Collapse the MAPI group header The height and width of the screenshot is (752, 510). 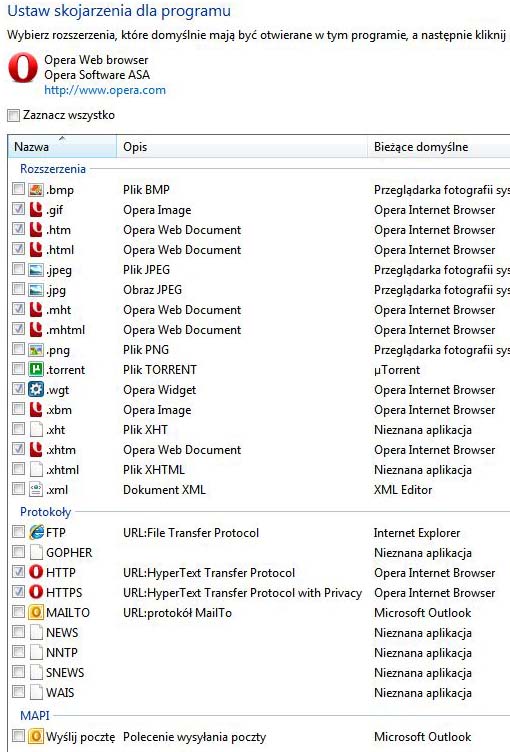click(35, 716)
